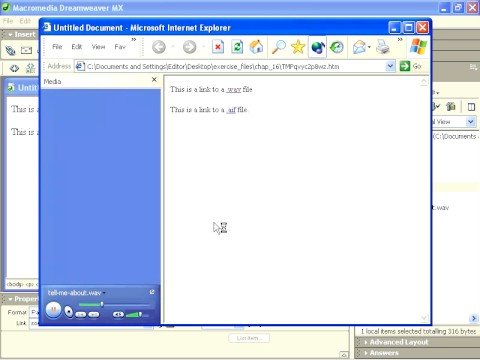Open the Edit menu in Internet Explorer
Screen dimensions: 480x360
tap(77, 47)
